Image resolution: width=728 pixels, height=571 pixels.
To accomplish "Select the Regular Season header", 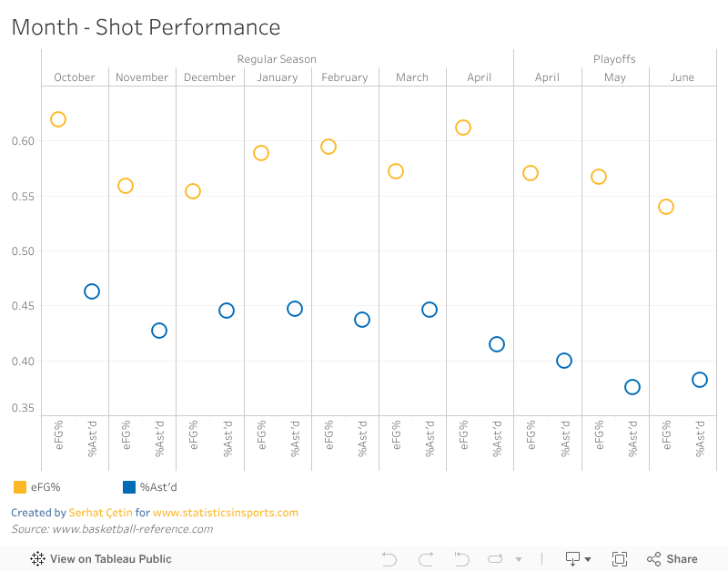I will point(277,59).
